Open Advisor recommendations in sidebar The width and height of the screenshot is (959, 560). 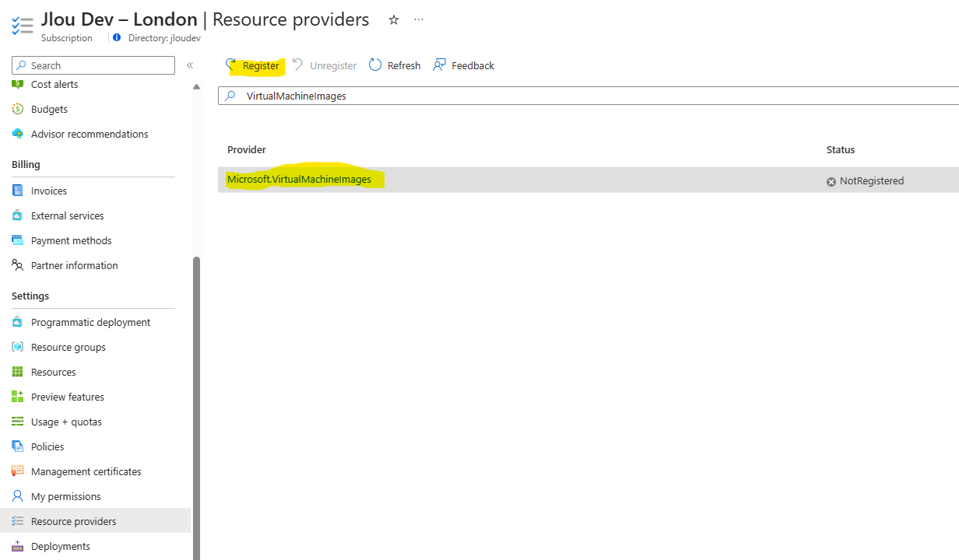coord(90,134)
